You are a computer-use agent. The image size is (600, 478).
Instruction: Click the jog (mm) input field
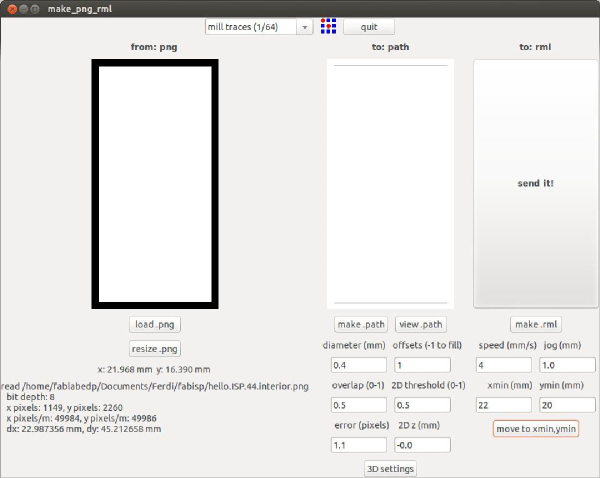click(567, 365)
